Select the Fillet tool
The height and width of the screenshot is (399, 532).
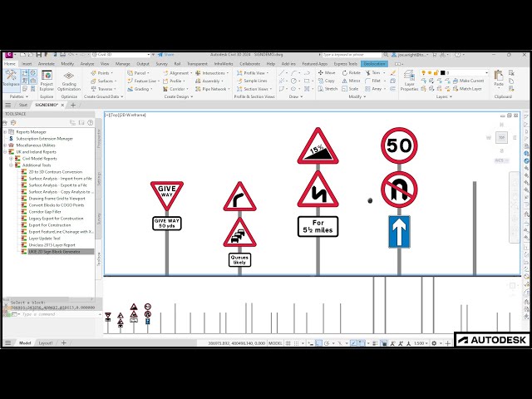coord(373,81)
